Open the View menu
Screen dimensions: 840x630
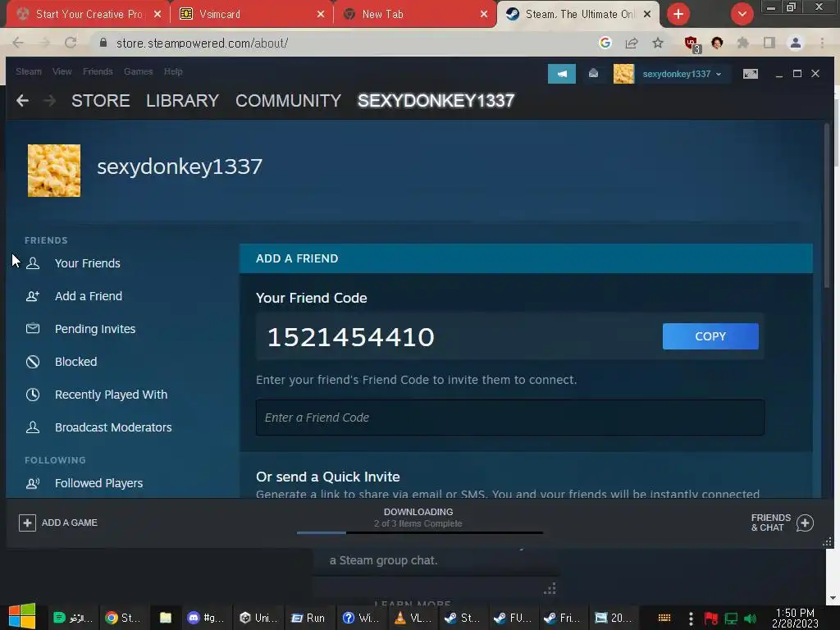(62, 71)
